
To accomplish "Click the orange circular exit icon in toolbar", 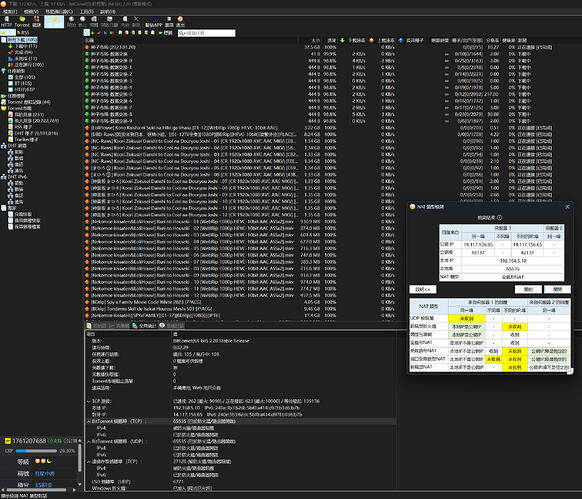I will coord(180,22).
